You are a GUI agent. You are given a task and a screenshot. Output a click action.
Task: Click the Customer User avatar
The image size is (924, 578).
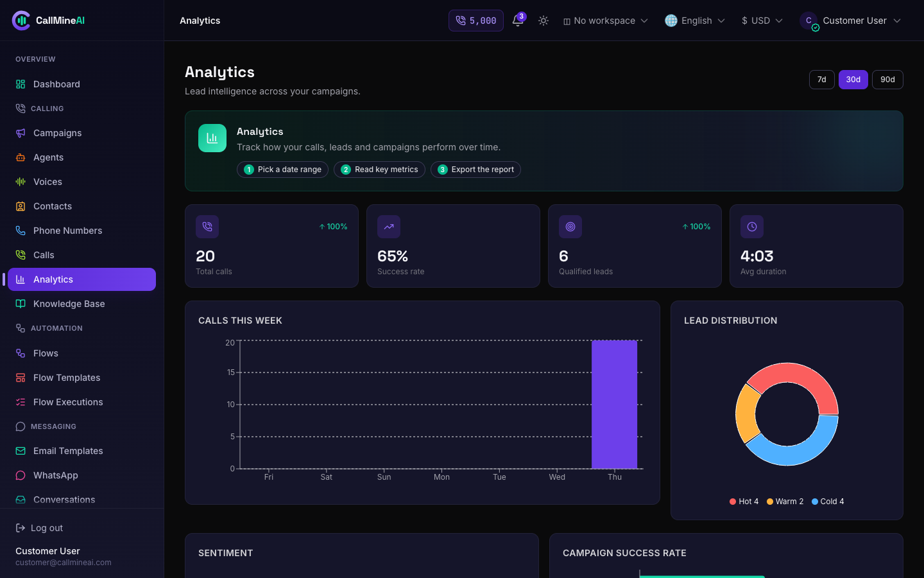(809, 21)
